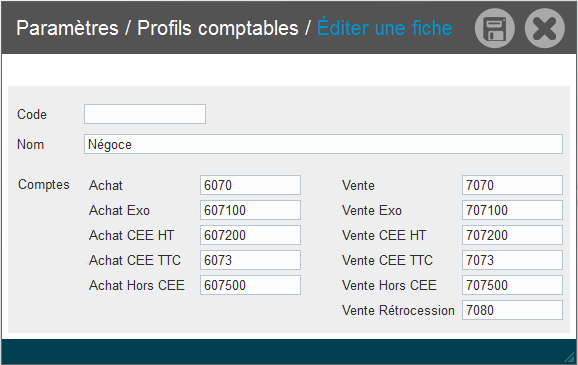Select the Achat Hors CEE field 607500
This screenshot has height=365, width=578.
(x=250, y=285)
